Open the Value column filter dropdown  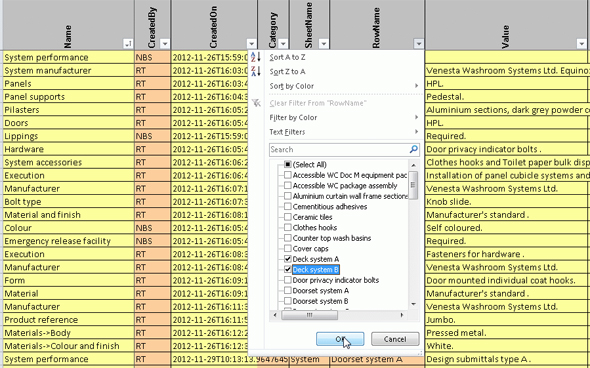[581, 44]
